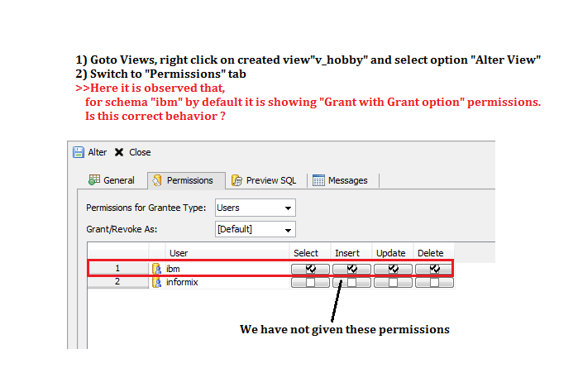Image resolution: width=578 pixels, height=392 pixels.
Task: Switch to the Preview SQL tab
Action: tap(265, 180)
